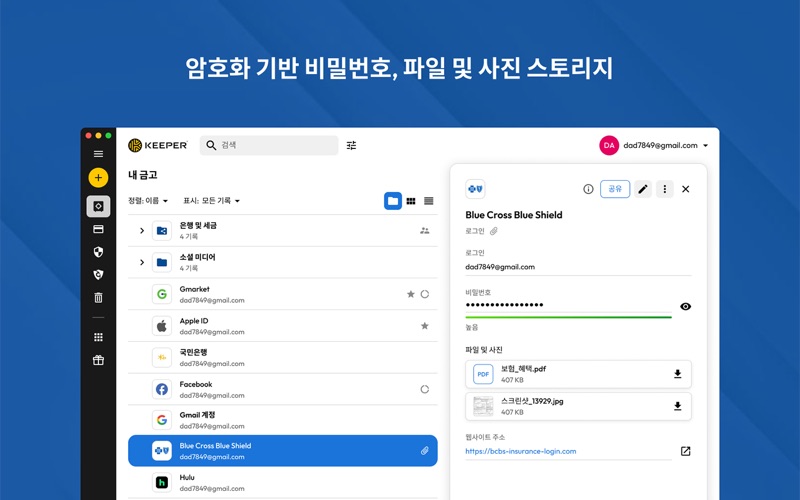Screen dimensions: 800x500
Task: Click the 공유 share button
Action: point(615,189)
